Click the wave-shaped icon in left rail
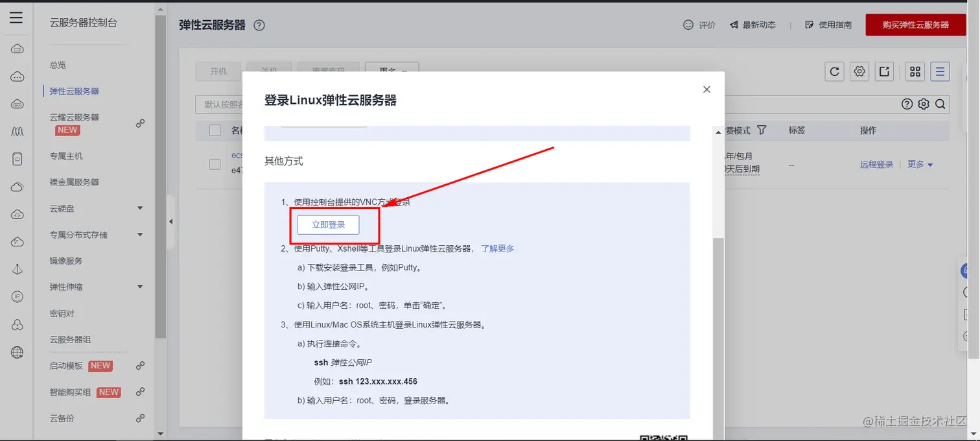The height and width of the screenshot is (441, 980). pos(17,132)
